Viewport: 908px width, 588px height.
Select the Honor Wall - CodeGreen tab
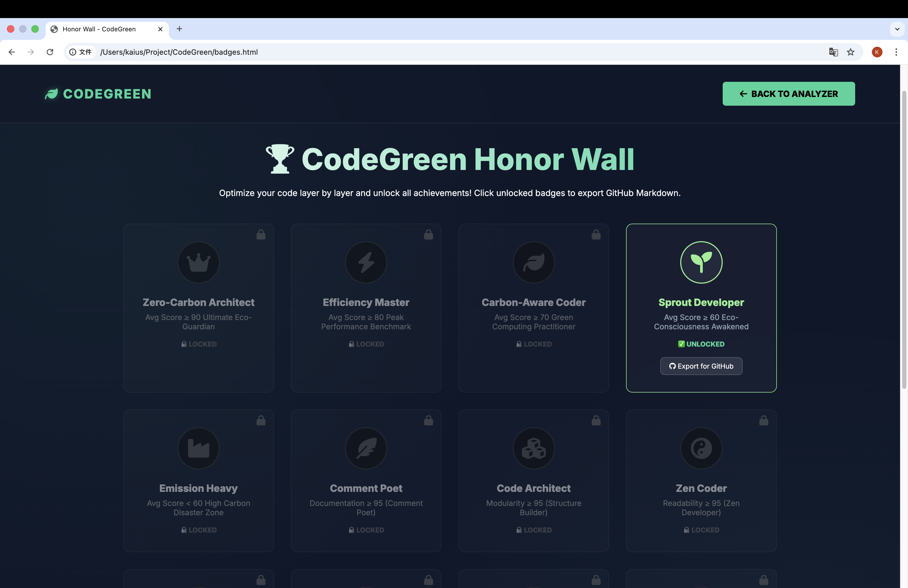point(99,29)
